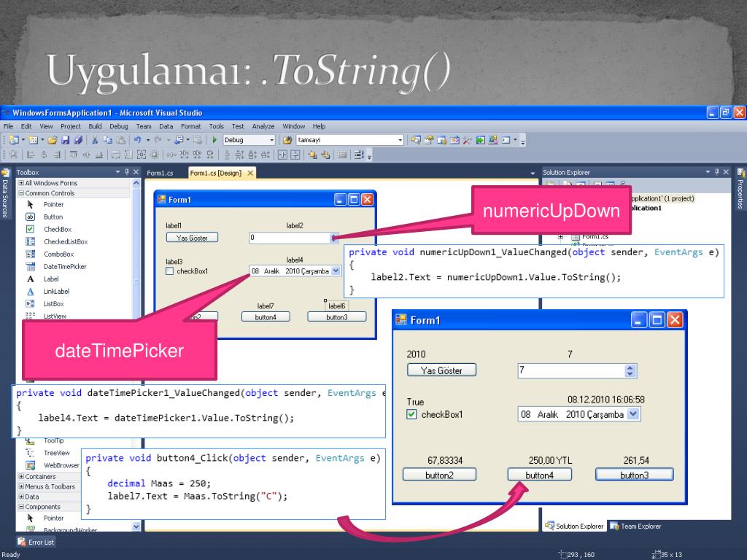Open the Error List tab

click(36, 542)
